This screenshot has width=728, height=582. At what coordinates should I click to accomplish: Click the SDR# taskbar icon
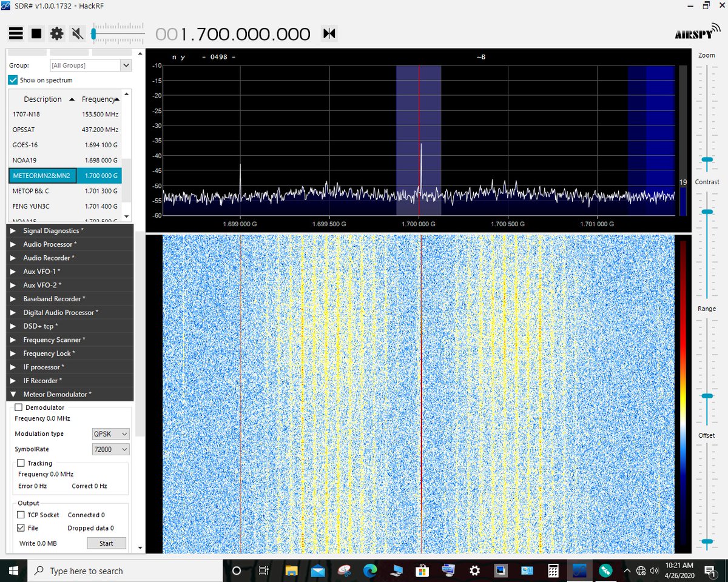point(579,570)
